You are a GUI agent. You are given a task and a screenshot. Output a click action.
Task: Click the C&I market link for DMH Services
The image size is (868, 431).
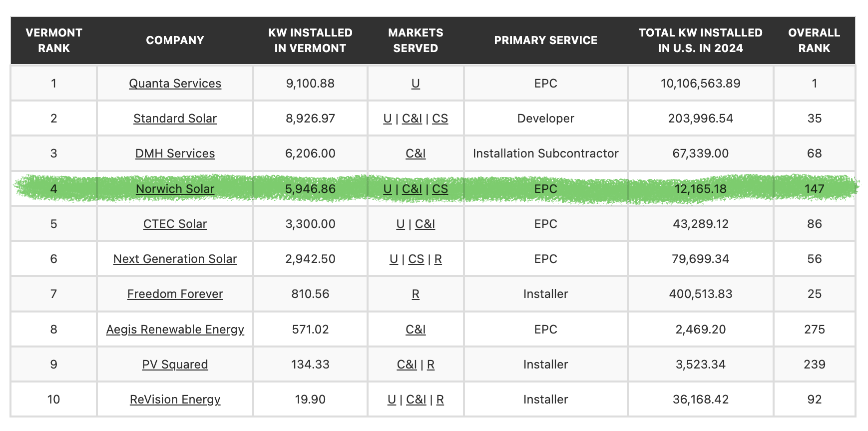416,153
